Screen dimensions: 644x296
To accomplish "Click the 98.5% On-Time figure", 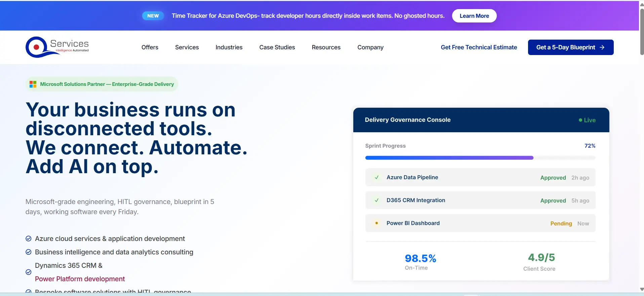I will click(x=420, y=258).
